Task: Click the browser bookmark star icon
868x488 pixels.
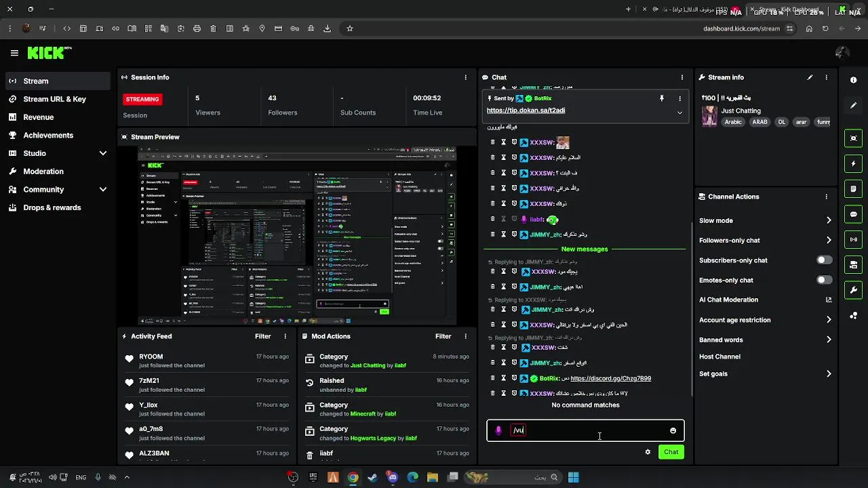Action: pyautogui.click(x=350, y=28)
